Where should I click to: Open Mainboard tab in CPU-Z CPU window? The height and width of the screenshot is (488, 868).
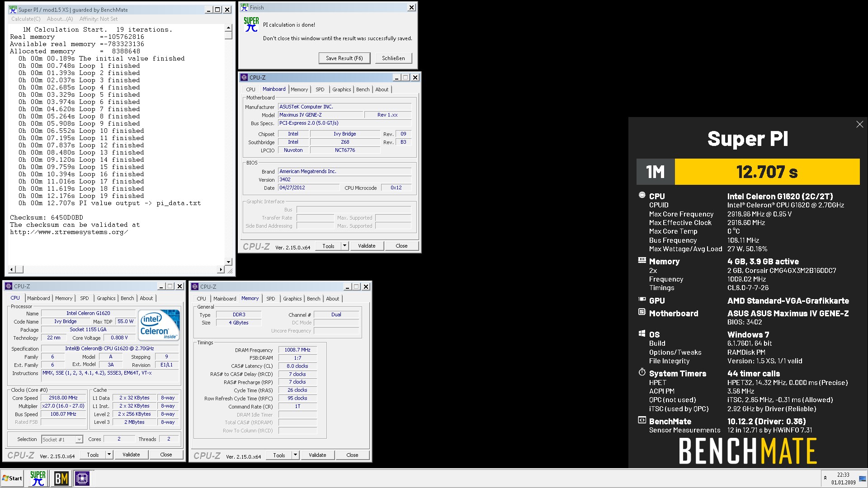[38, 298]
